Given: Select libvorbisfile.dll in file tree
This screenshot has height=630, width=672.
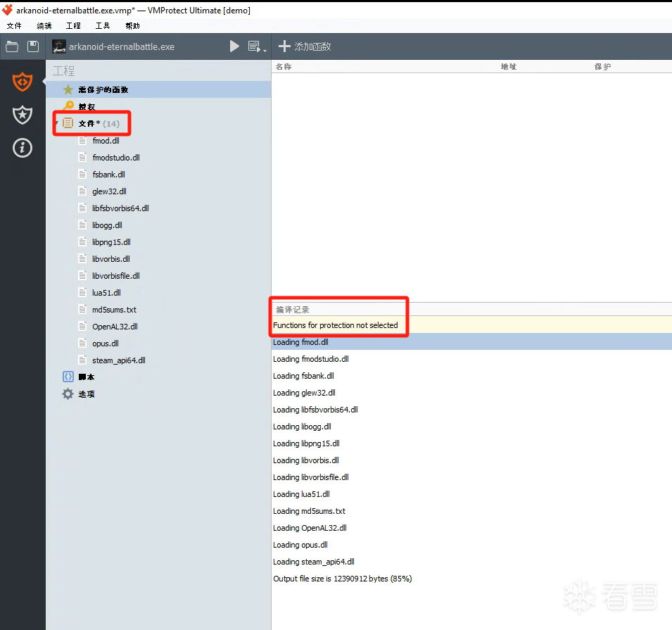Looking at the screenshot, I should click(x=116, y=276).
